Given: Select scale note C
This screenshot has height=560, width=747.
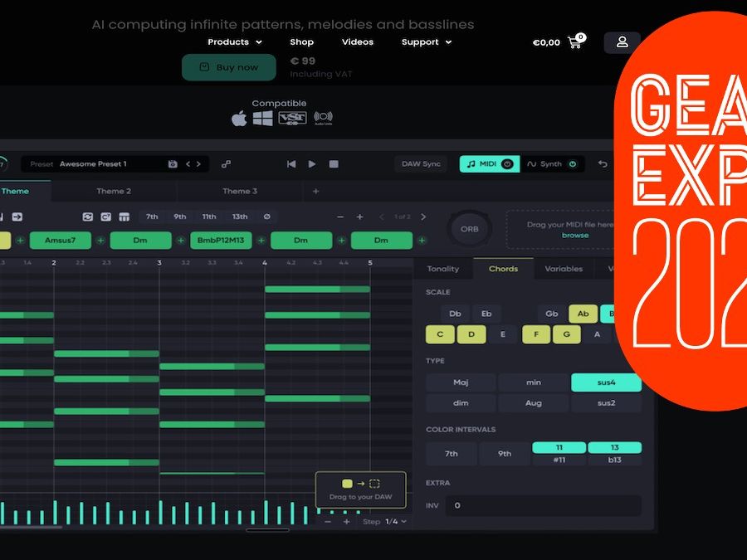Looking at the screenshot, I should [x=440, y=334].
